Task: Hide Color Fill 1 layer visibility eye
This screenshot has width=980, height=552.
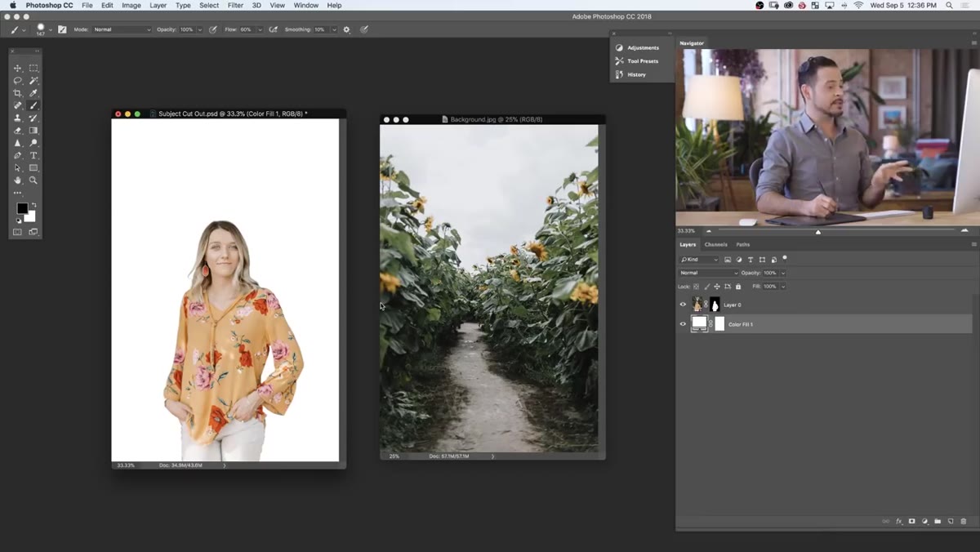Action: tap(683, 323)
